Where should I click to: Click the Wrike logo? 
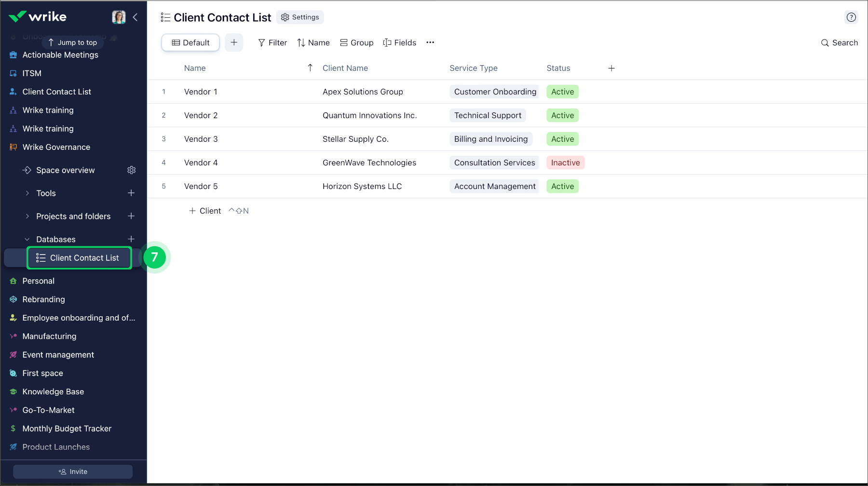pyautogui.click(x=39, y=16)
